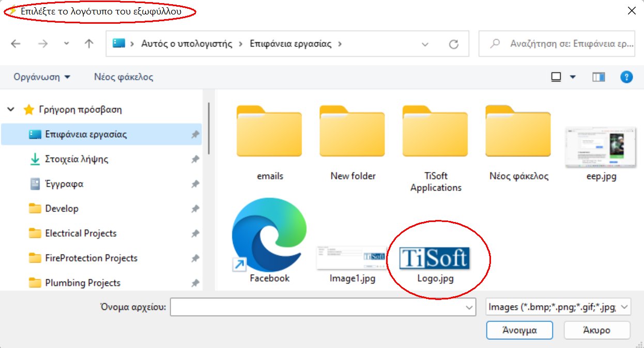Create a folder with Νέος φάκελος
The height and width of the screenshot is (348, 644).
[123, 76]
